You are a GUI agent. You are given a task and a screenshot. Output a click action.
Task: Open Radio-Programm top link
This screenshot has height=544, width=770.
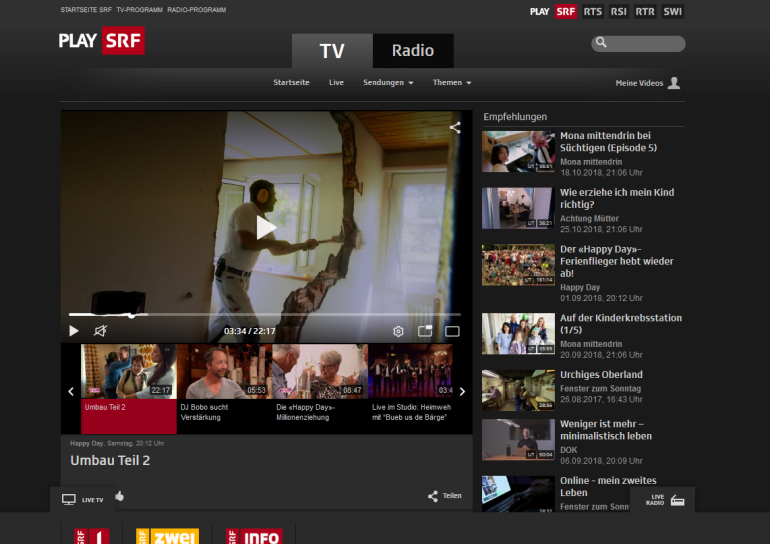(x=196, y=10)
